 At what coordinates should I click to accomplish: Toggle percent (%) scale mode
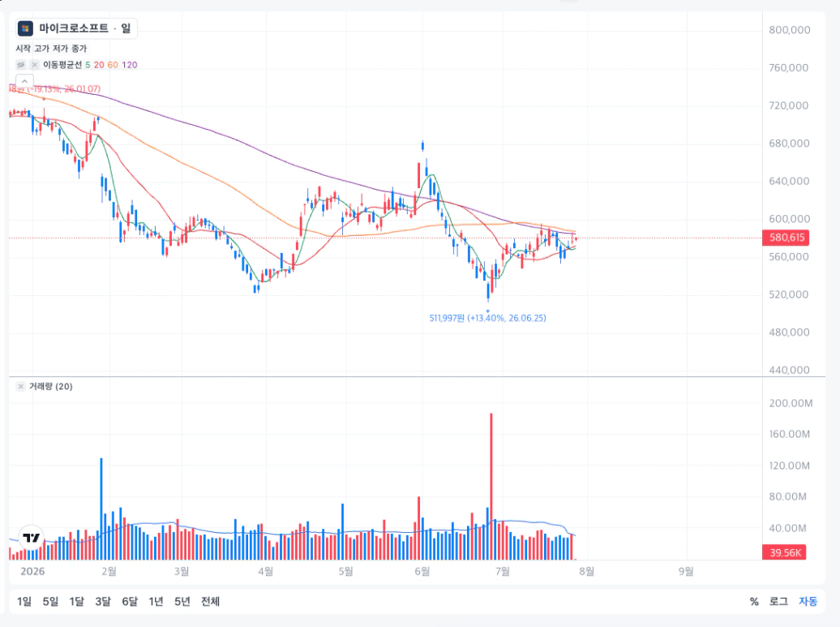(754, 602)
